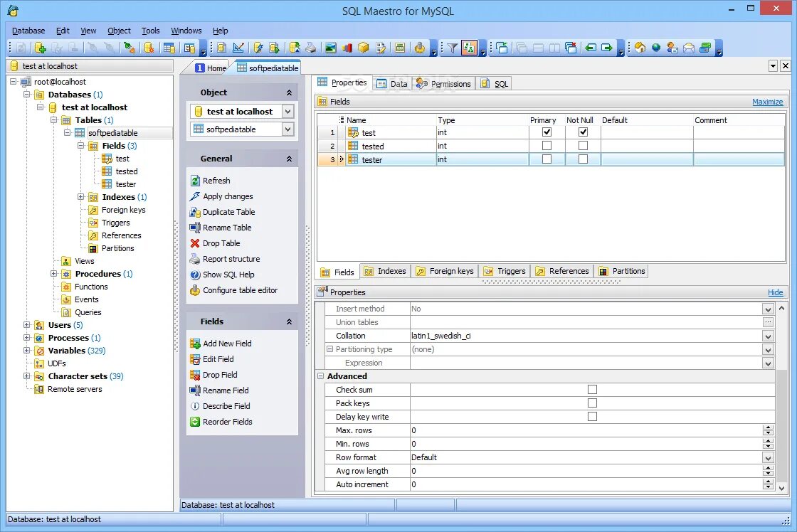Click the Reorder Fields green icon
797x532 pixels.
tap(195, 422)
